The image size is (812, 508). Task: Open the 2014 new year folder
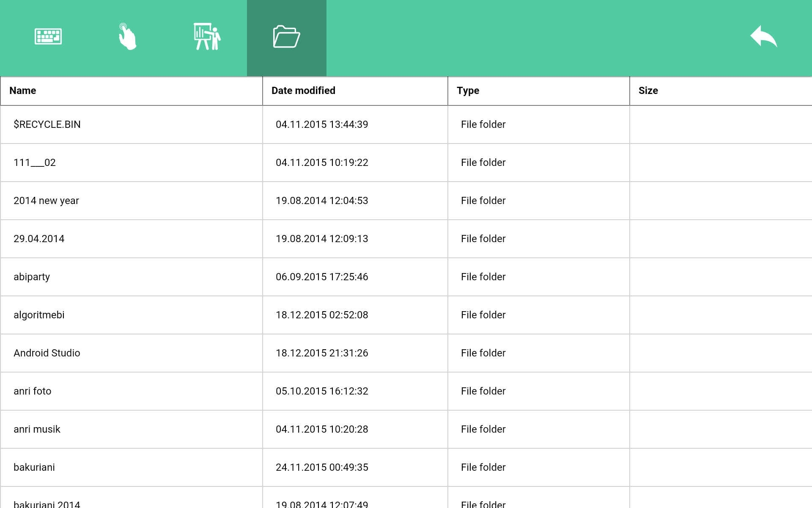pyautogui.click(x=46, y=201)
